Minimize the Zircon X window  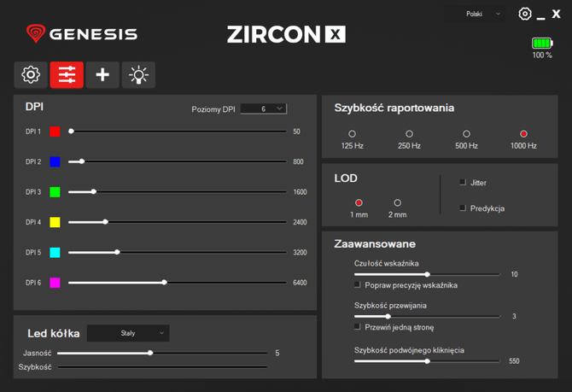pyautogui.click(x=541, y=16)
